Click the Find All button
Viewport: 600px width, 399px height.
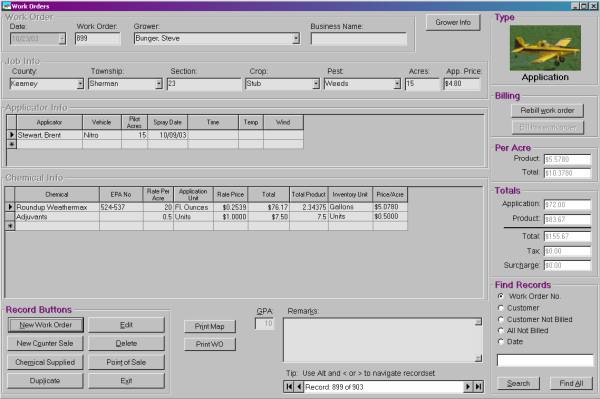click(571, 383)
